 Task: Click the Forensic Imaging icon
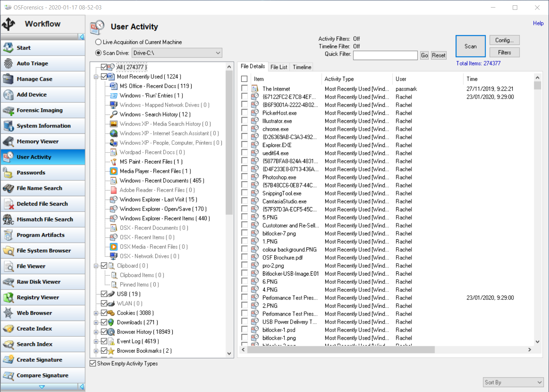pyautogui.click(x=8, y=110)
